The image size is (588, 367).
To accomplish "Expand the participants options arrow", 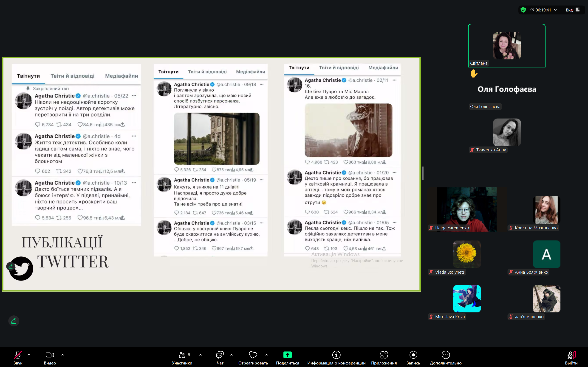I will pyautogui.click(x=201, y=355).
